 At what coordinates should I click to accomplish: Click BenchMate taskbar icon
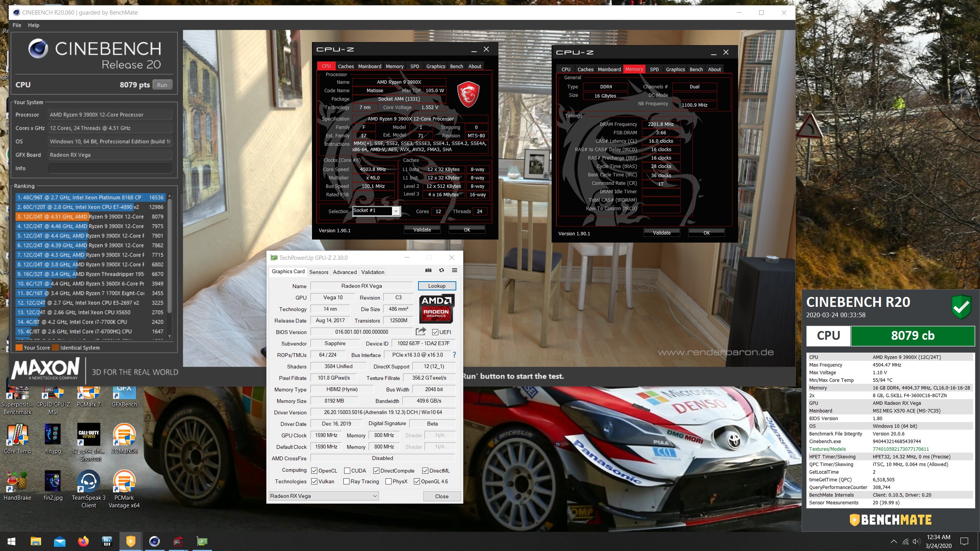(131, 541)
